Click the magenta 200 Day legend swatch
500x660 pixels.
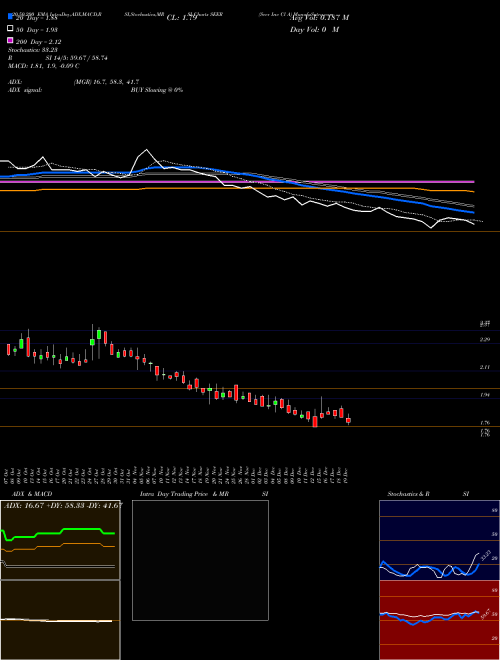(x=10, y=40)
